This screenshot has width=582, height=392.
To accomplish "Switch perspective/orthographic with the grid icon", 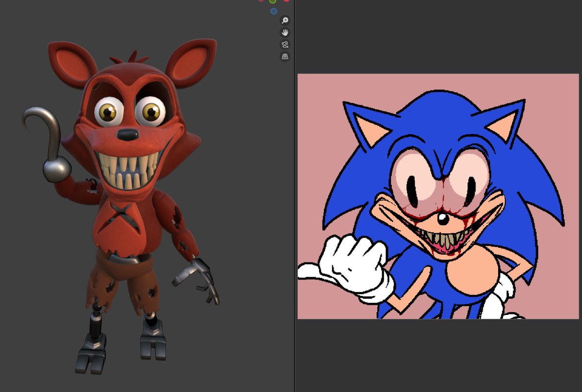I will (285, 57).
